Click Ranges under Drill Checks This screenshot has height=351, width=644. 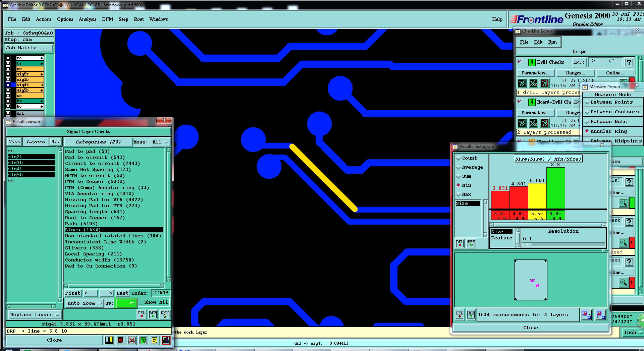[576, 73]
